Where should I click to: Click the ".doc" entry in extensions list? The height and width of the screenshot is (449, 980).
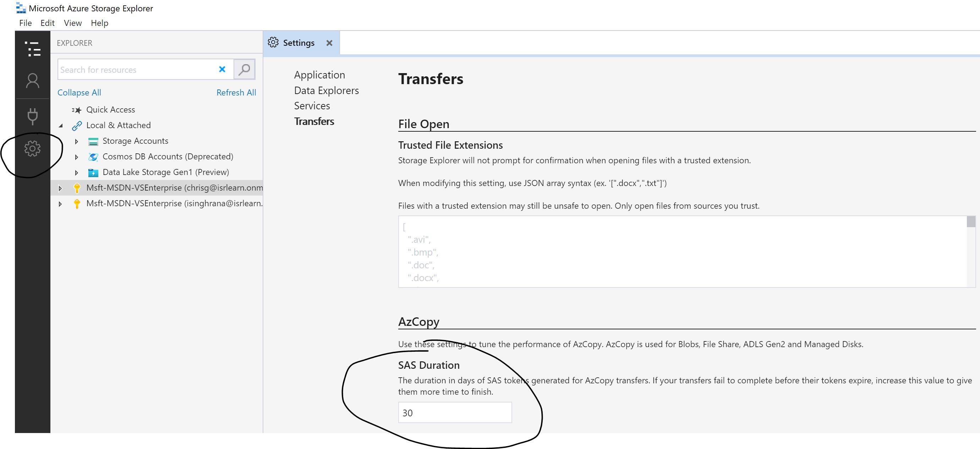(421, 265)
